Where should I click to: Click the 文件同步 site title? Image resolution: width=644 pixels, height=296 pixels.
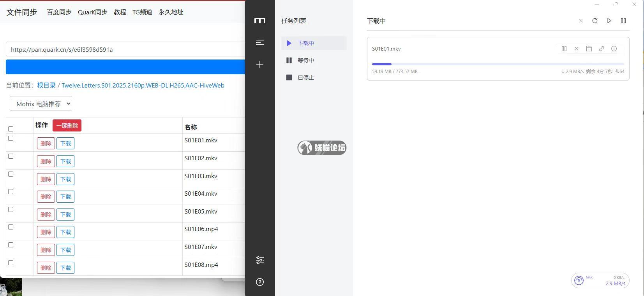22,12
